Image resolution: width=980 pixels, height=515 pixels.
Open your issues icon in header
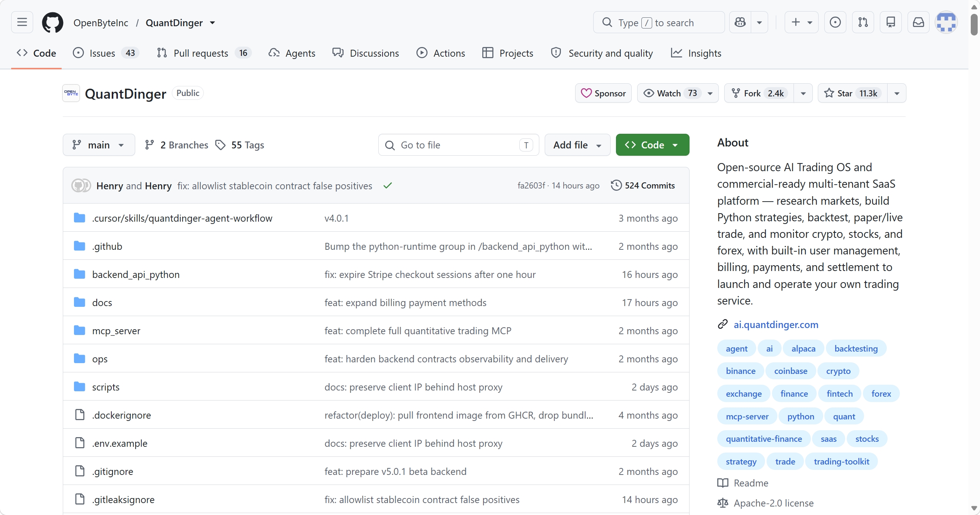point(835,22)
